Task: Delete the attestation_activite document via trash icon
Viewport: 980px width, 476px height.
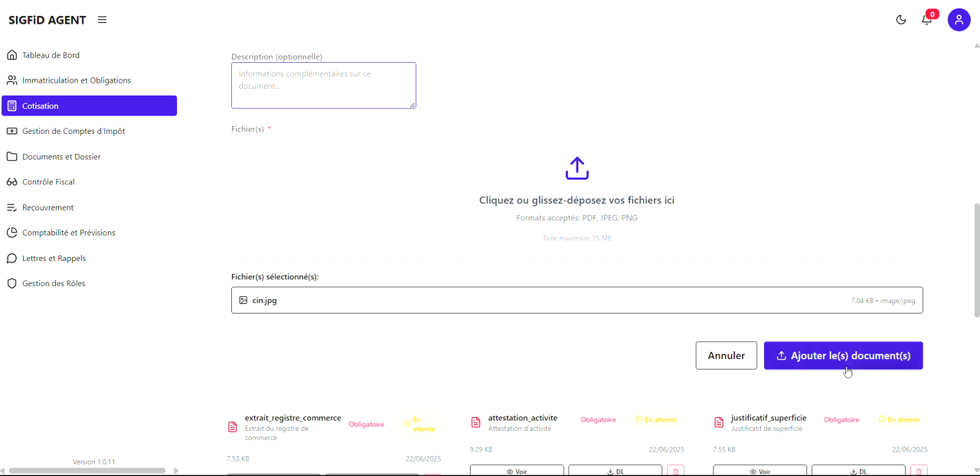Action: tap(675, 471)
